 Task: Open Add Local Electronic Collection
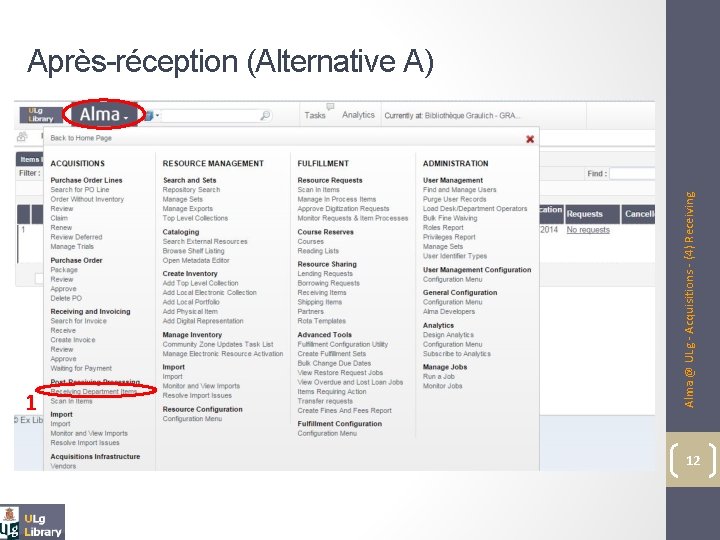click(x=209, y=292)
